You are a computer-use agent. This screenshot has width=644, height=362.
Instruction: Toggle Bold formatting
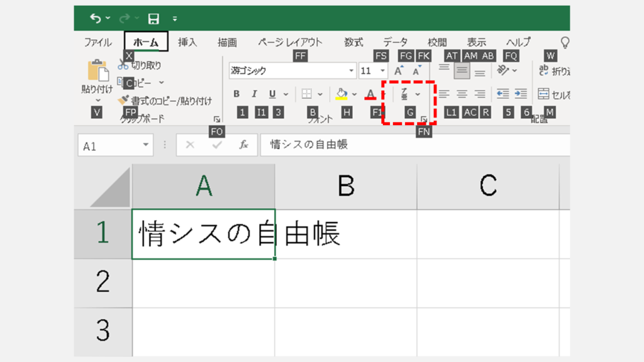pyautogui.click(x=236, y=94)
